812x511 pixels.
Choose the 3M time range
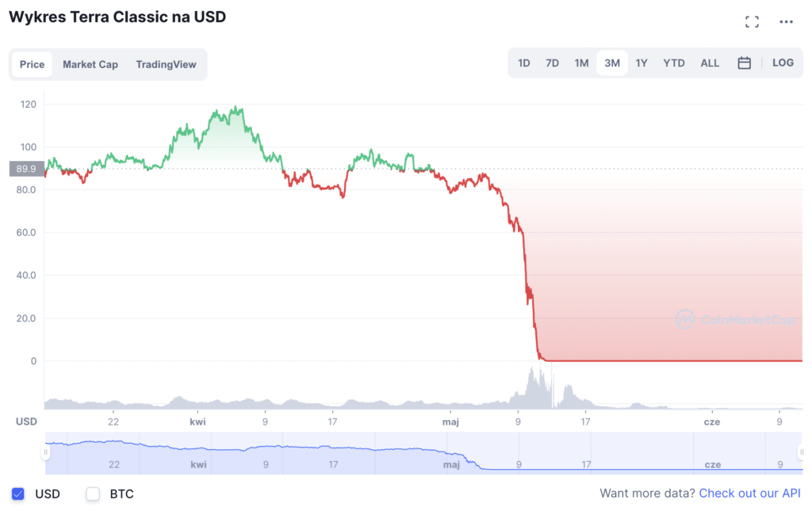pyautogui.click(x=612, y=63)
